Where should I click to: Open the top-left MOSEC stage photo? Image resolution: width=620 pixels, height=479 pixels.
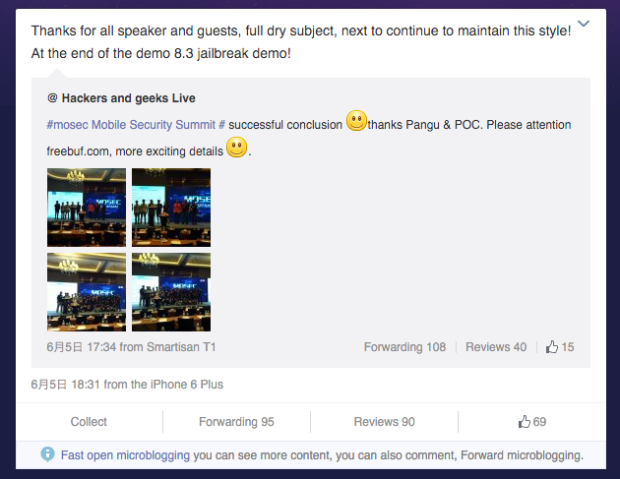[87, 207]
